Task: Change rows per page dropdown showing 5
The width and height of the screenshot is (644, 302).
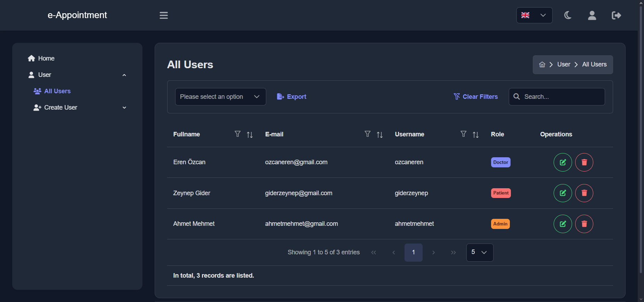Action: click(480, 253)
